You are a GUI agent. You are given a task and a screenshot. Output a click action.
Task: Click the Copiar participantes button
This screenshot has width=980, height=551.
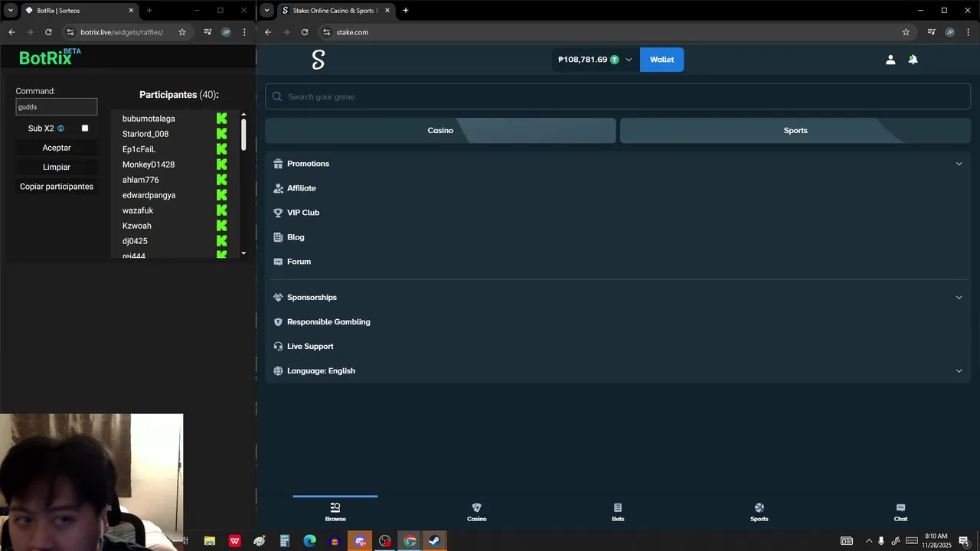click(x=57, y=187)
